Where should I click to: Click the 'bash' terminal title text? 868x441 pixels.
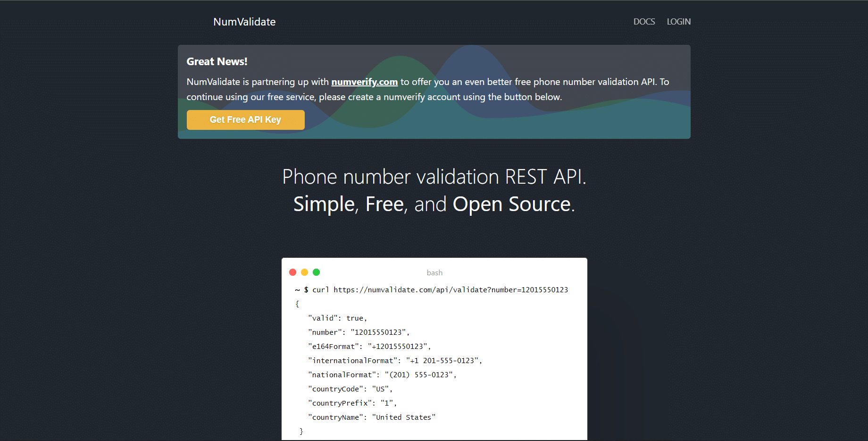click(434, 273)
